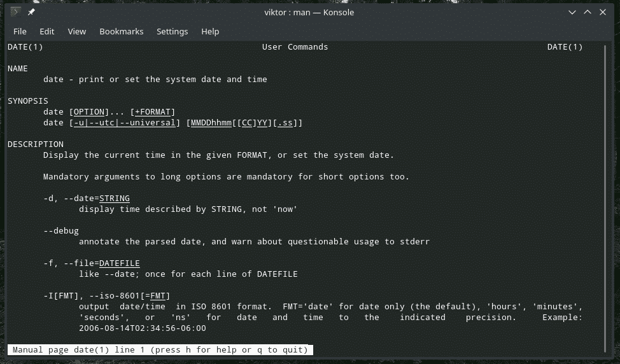The image size is (620, 364).
Task: Open the Bookmarks menu
Action: pos(121,31)
